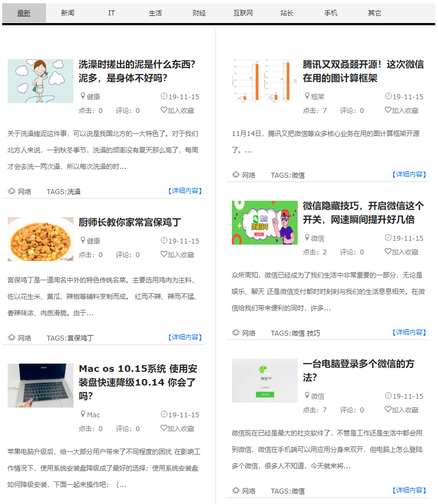Image resolution: width=438 pixels, height=504 pixels.
Task: Click source icon under 微信隐藏技巧 article
Action: coord(236,333)
